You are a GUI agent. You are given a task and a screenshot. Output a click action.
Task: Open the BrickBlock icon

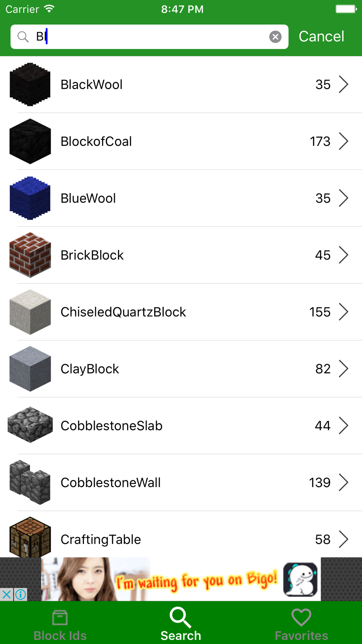click(x=30, y=255)
